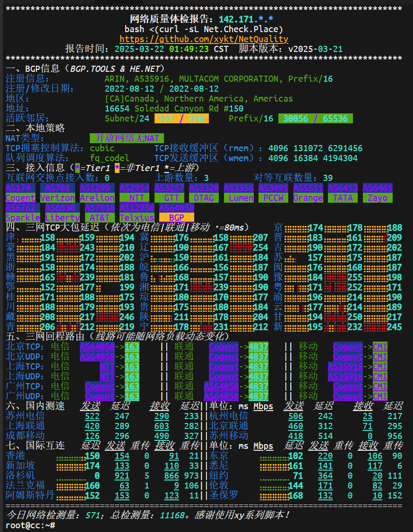413x532 pixels.
Task: Click the underlined receive speed '603' for 上海联通
Action: [162, 426]
